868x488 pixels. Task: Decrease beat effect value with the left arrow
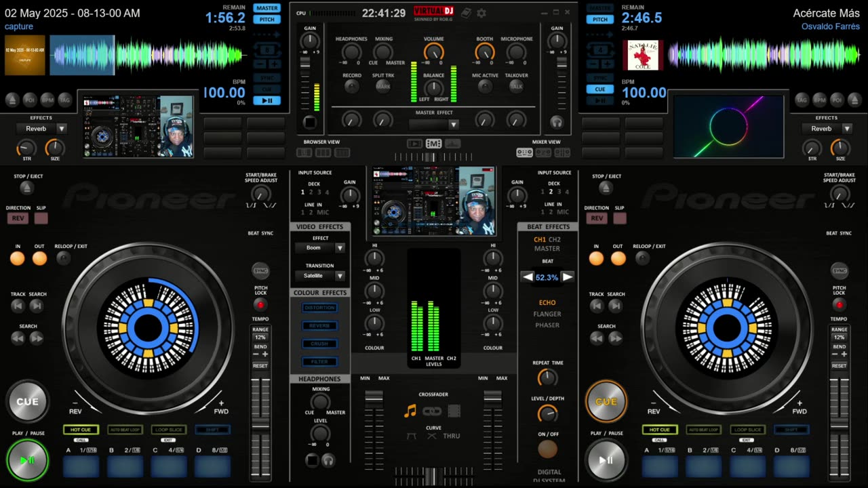pos(528,277)
